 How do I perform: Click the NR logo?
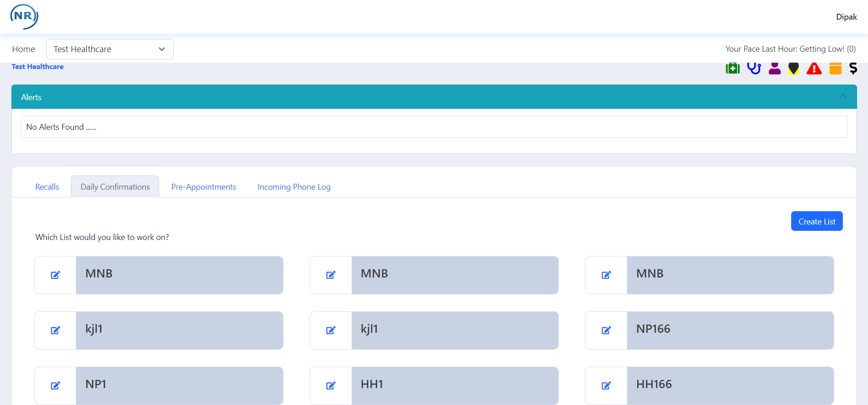[x=24, y=17]
